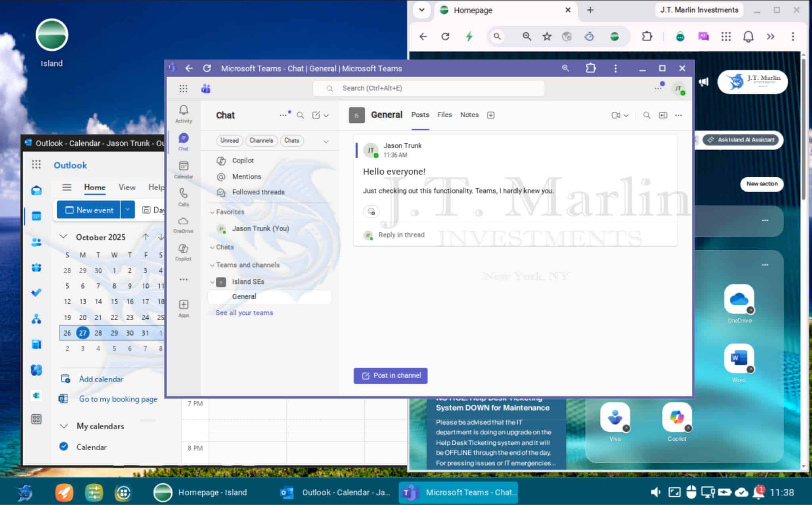Click the Post in channel button
Image resolution: width=812 pixels, height=505 pixels.
[391, 375]
